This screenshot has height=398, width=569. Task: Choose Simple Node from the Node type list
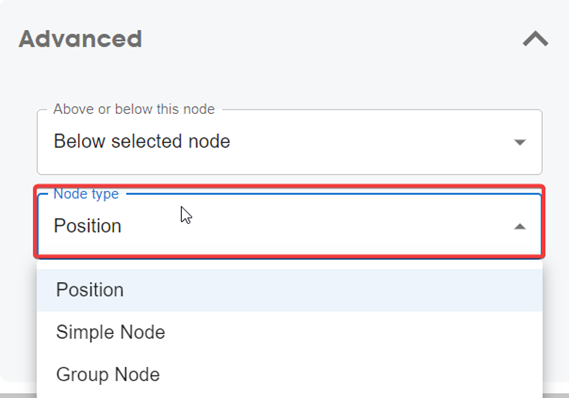tap(111, 332)
